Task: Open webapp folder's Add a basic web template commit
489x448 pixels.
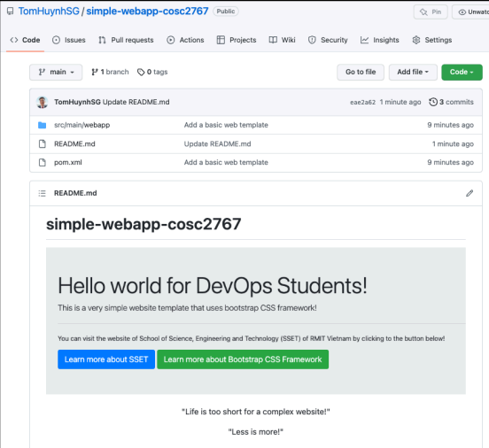Action: (x=226, y=125)
